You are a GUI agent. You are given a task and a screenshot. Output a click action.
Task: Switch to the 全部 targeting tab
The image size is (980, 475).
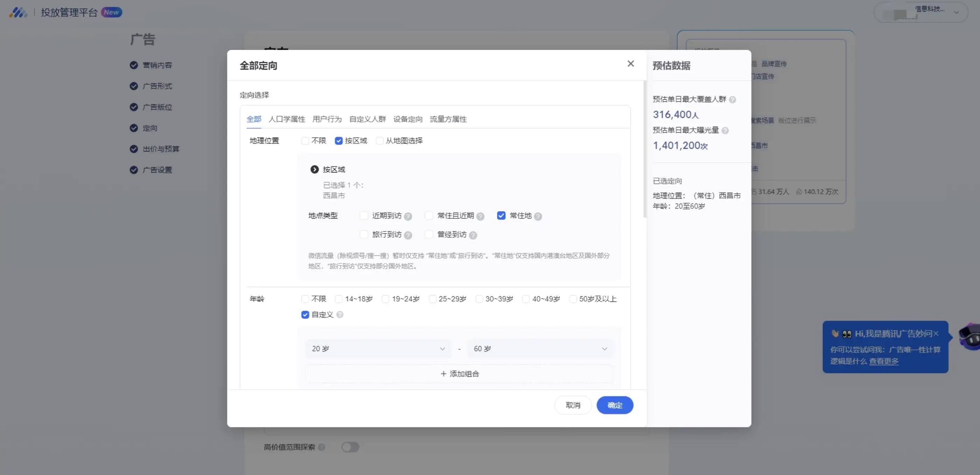click(254, 119)
